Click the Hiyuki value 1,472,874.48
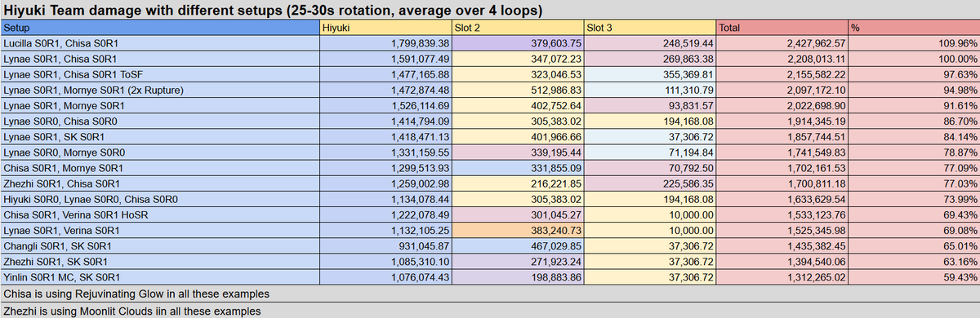Screen dimensions: 980x318 (x=385, y=91)
